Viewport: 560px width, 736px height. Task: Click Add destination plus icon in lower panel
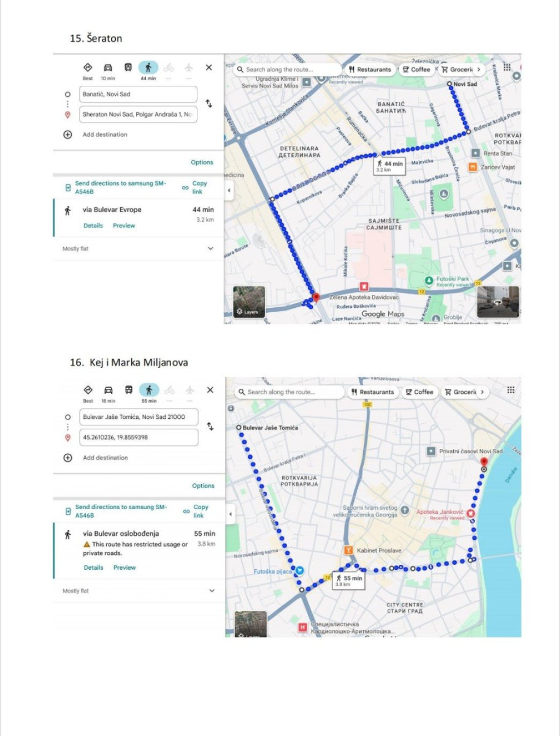click(68, 458)
